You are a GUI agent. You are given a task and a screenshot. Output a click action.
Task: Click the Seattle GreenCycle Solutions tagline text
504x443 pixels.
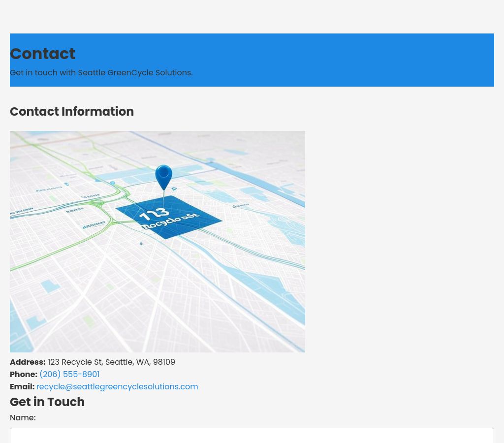(x=101, y=73)
